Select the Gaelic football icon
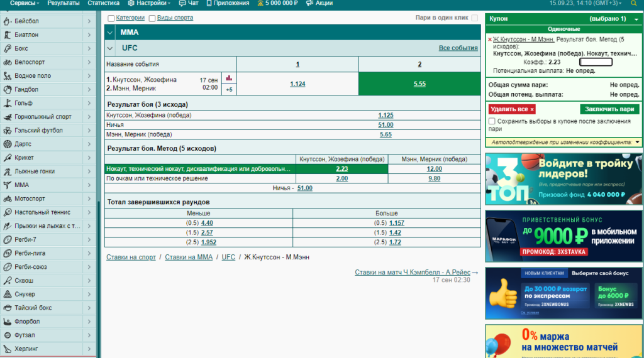This screenshot has height=358, width=644. coord(8,131)
